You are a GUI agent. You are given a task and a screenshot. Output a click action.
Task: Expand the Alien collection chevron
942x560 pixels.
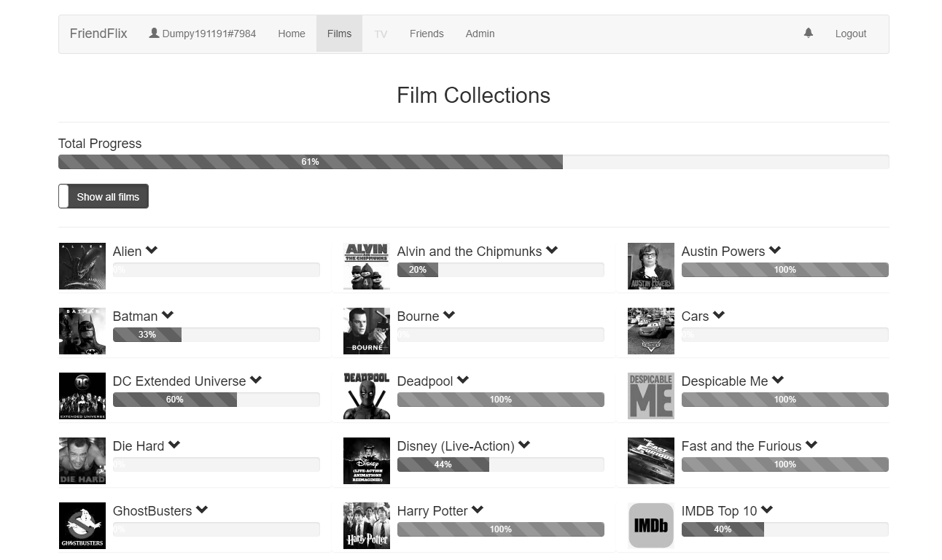click(x=152, y=250)
